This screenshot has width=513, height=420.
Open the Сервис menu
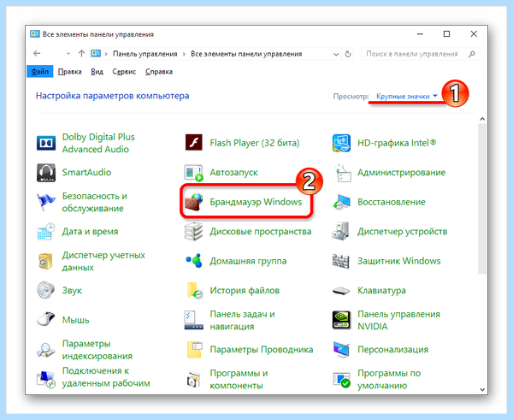click(x=124, y=71)
